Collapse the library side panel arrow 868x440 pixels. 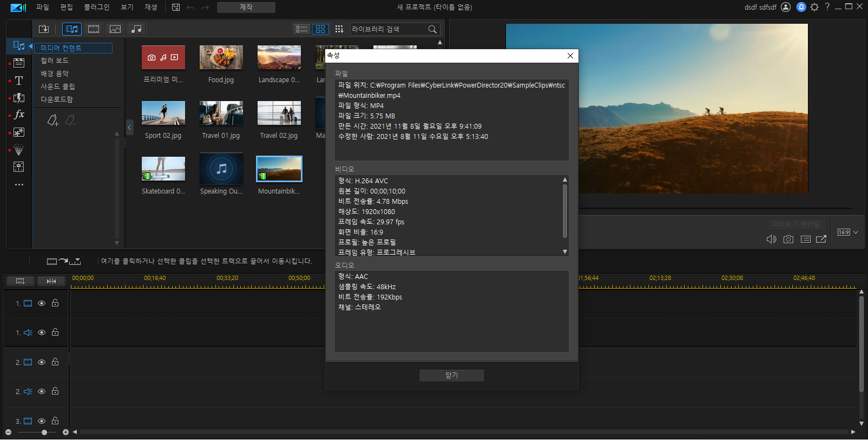129,127
